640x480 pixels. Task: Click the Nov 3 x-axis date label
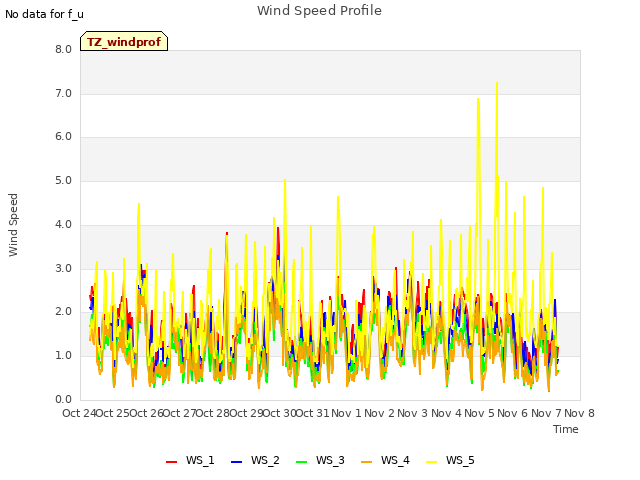pyautogui.click(x=413, y=413)
